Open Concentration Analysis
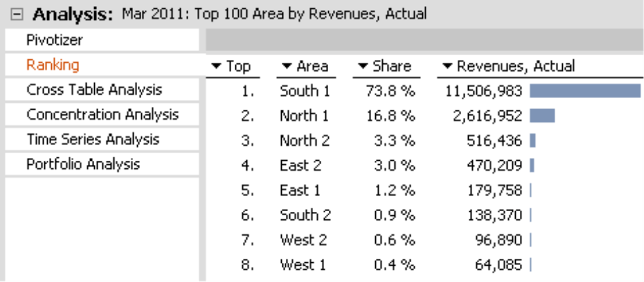 click(x=102, y=114)
